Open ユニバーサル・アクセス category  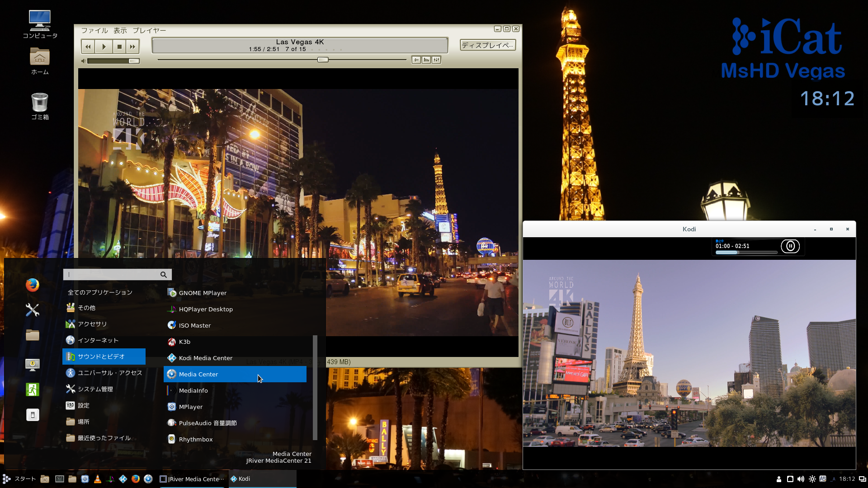104,373
